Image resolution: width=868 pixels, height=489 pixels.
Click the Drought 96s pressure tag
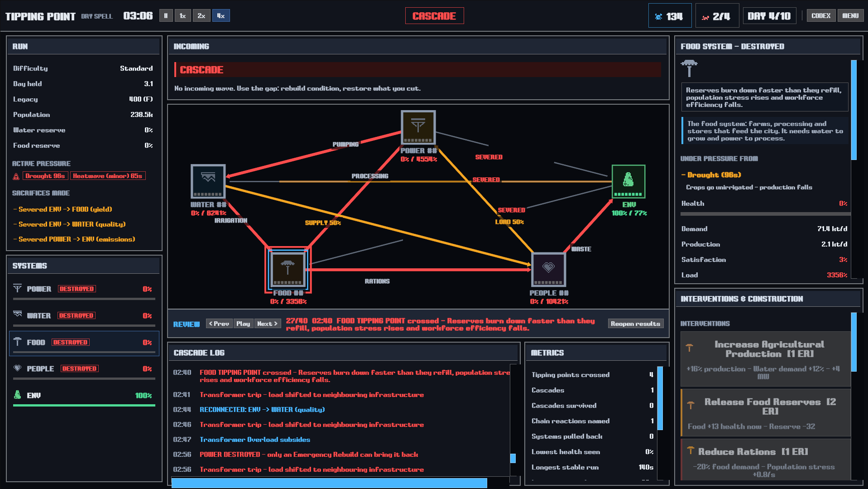[45, 176]
